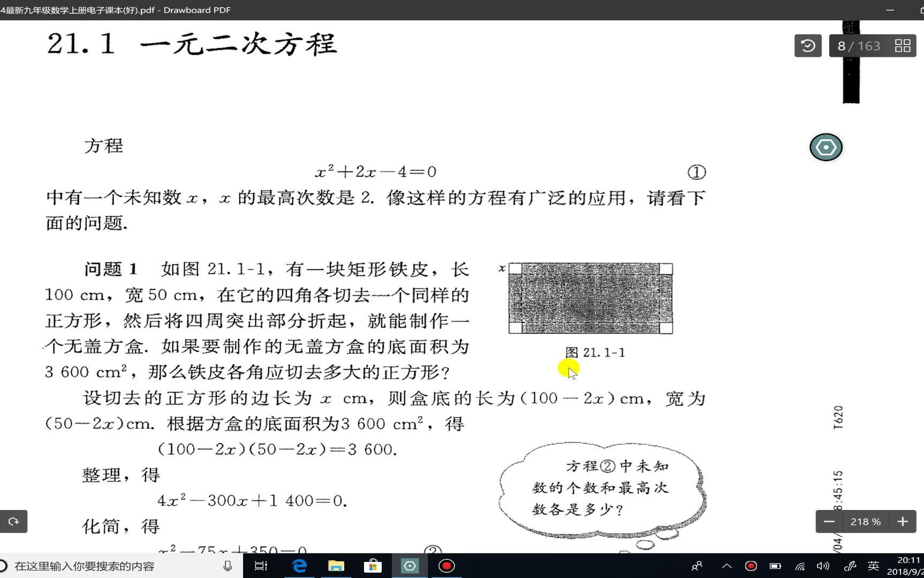Viewport: 924px width, 578px height.
Task: Switch input language from 英
Action: tap(873, 566)
